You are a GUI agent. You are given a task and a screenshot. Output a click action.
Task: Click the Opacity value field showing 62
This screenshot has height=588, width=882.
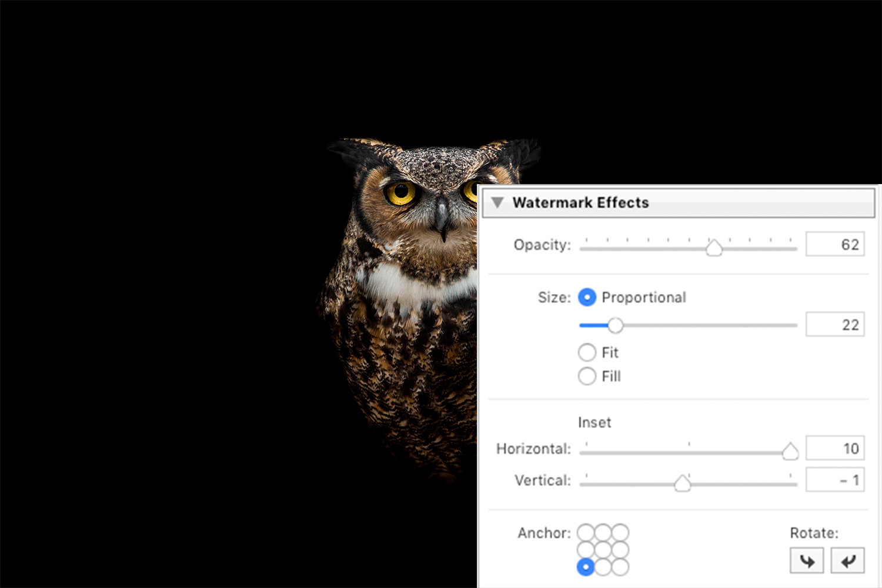click(x=835, y=245)
